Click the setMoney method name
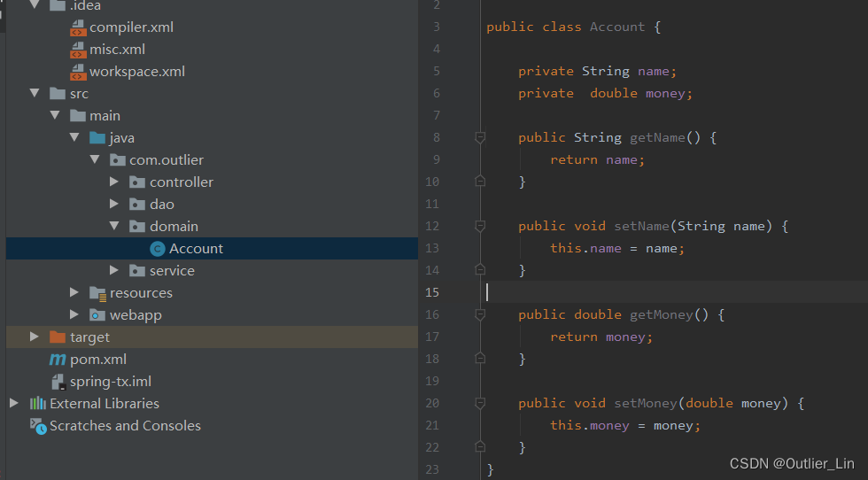The height and width of the screenshot is (480, 868). tap(646, 403)
